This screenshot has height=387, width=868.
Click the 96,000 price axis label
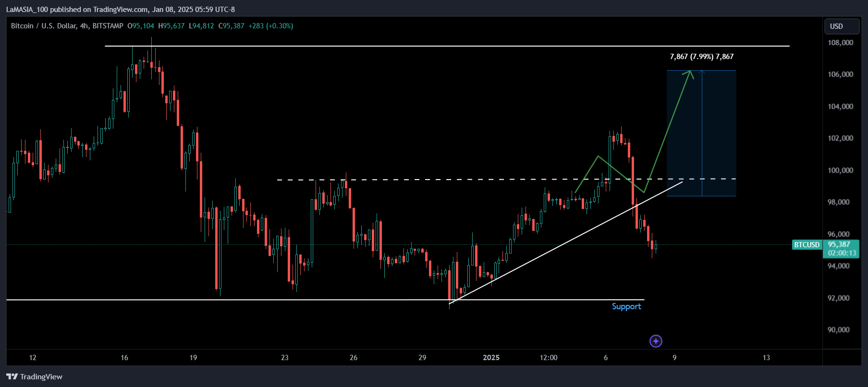click(838, 234)
